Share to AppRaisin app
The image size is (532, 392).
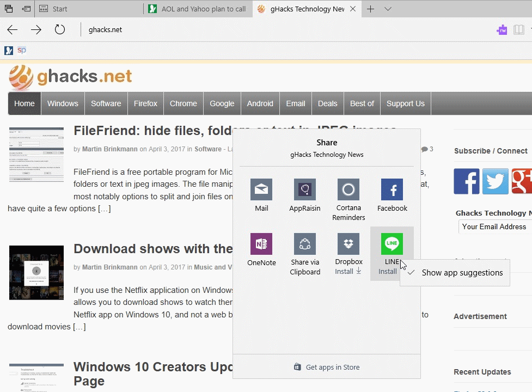(305, 195)
